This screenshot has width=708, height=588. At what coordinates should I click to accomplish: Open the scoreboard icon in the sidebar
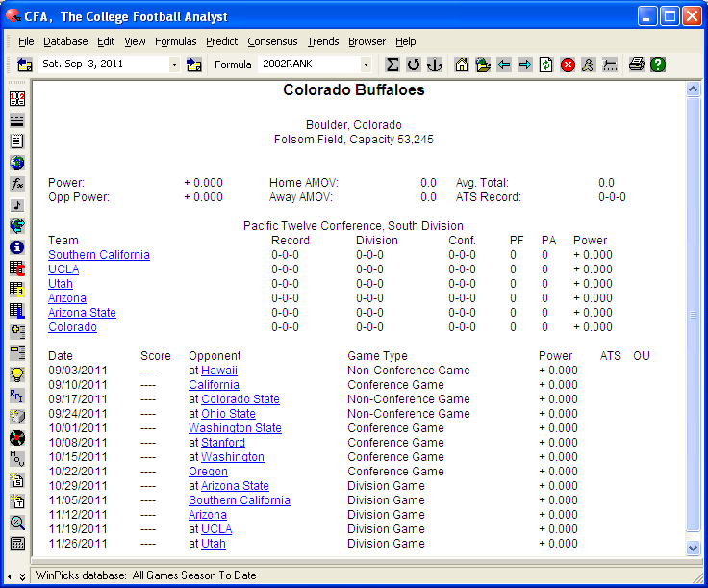tap(17, 99)
